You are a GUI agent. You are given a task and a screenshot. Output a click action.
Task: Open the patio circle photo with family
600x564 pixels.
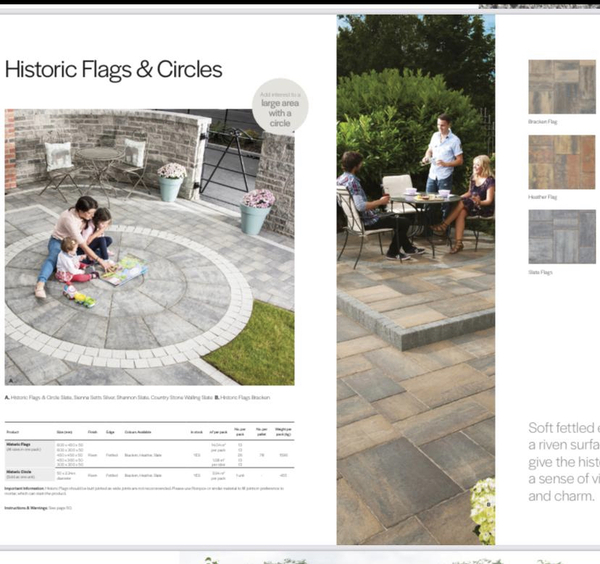click(149, 247)
